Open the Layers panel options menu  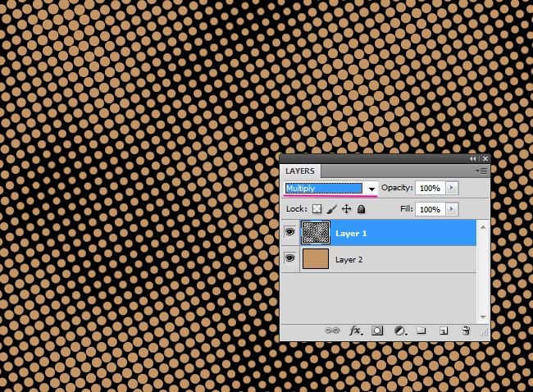pos(482,171)
